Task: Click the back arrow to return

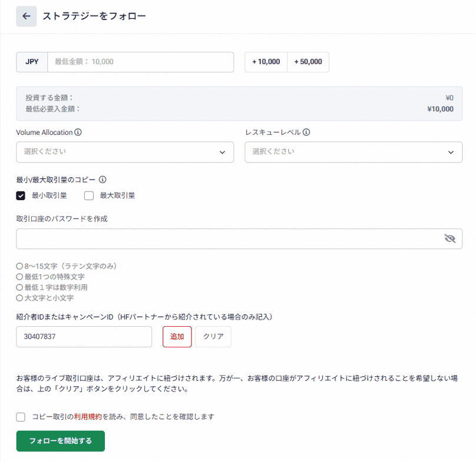Action: [26, 16]
